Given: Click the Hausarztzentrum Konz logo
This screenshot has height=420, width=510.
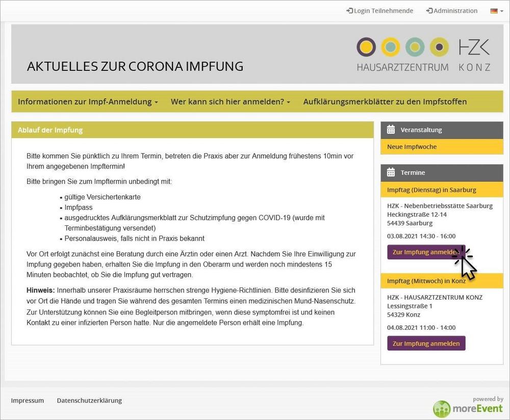Looking at the screenshot, I should tap(423, 55).
